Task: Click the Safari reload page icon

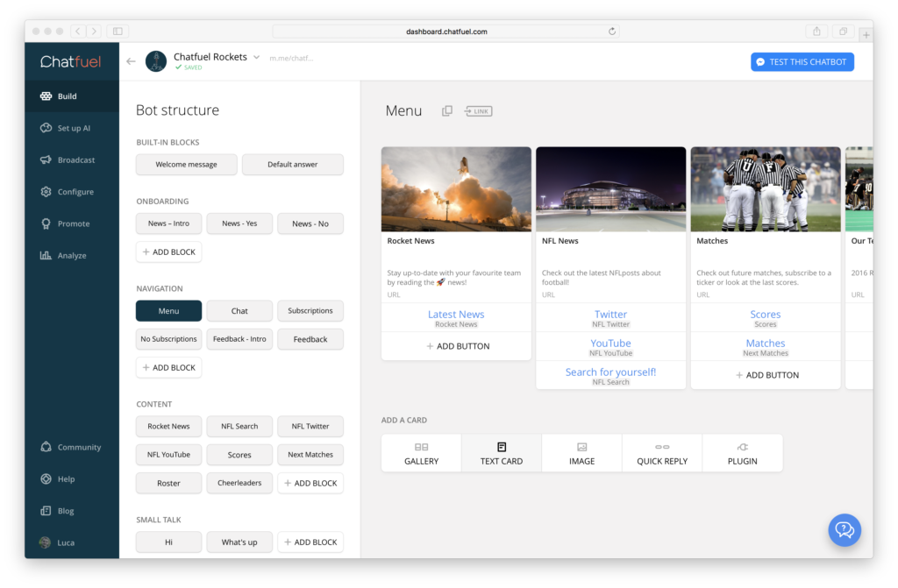Action: point(612,32)
